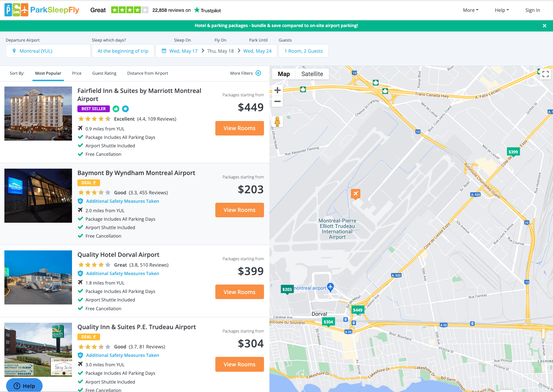This screenshot has height=392, width=553.
Task: View Rooms for Fairfield Inn & Suites
Action: click(x=239, y=128)
